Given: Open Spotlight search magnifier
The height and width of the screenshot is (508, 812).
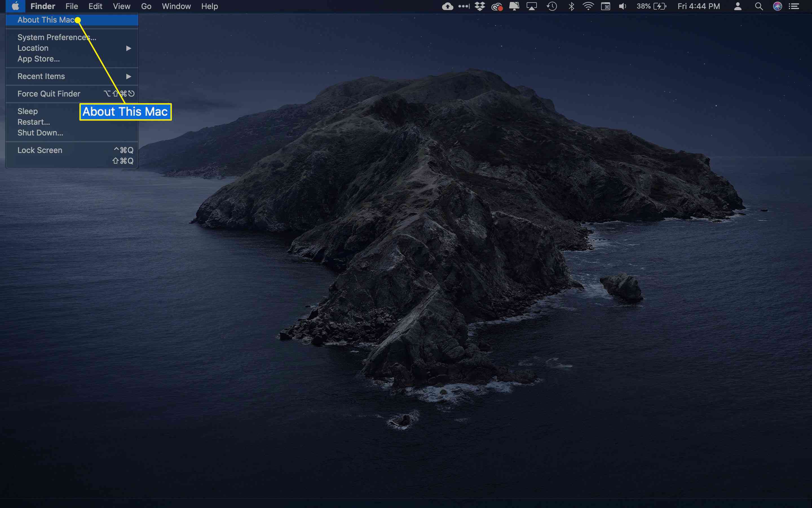Looking at the screenshot, I should [759, 6].
